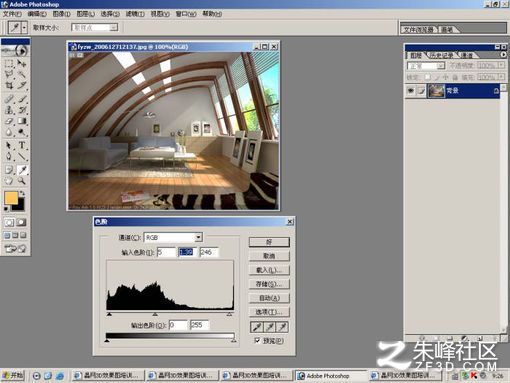510x383 pixels.
Task: Select the Move tool
Action: pyautogui.click(x=22, y=63)
